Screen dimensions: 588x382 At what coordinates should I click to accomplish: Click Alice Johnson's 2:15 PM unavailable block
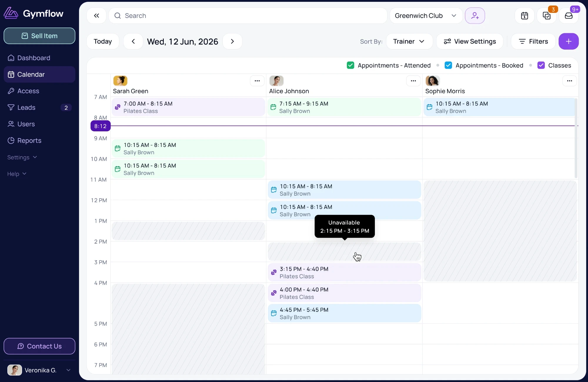point(344,252)
